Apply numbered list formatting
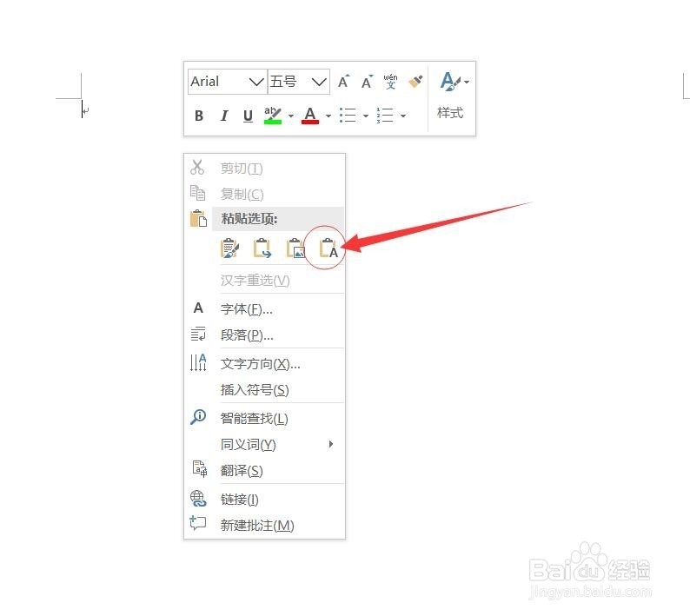This screenshot has width=690, height=616. pos(385,116)
